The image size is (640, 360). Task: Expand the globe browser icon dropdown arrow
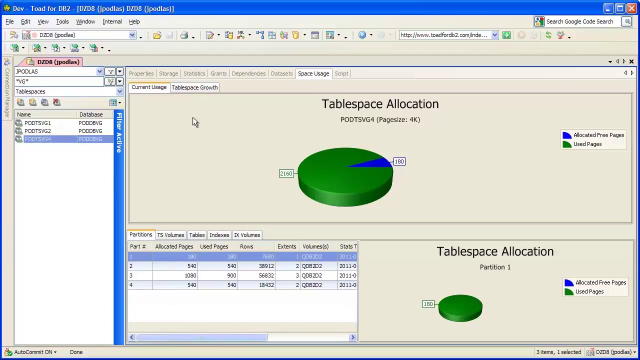tap(371, 36)
